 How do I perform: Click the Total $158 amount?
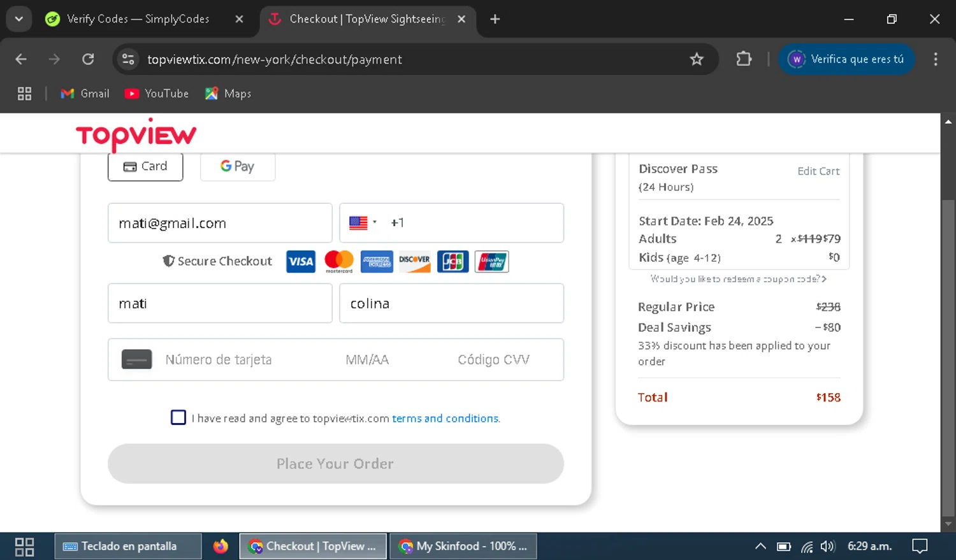[829, 398]
